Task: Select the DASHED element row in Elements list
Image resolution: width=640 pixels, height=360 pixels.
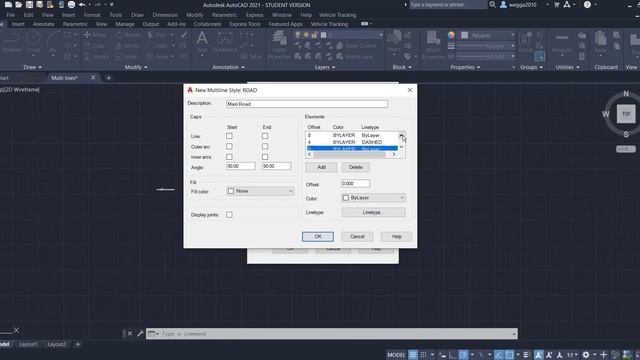Action: 352,142
